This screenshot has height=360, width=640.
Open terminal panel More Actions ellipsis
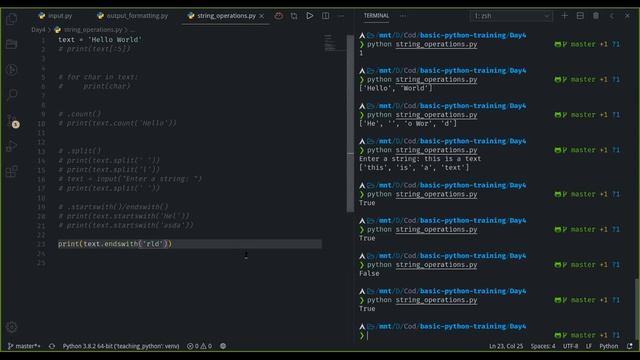pos(403,16)
